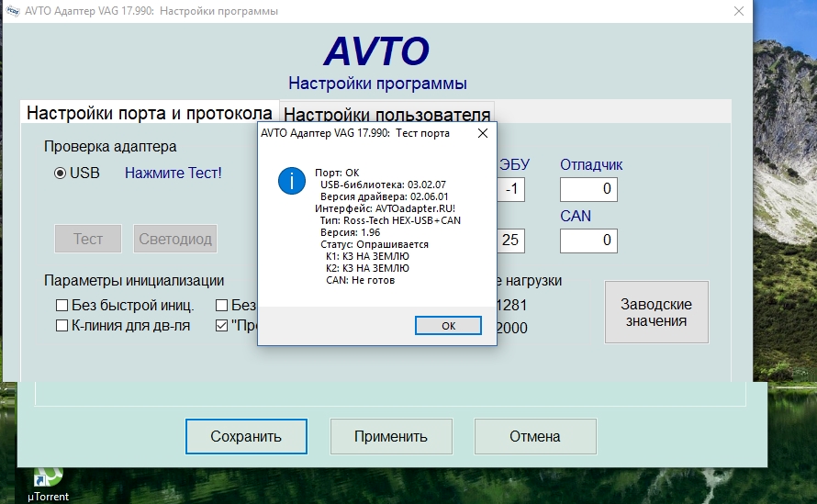Click Версия: 1.96 text

click(x=350, y=232)
